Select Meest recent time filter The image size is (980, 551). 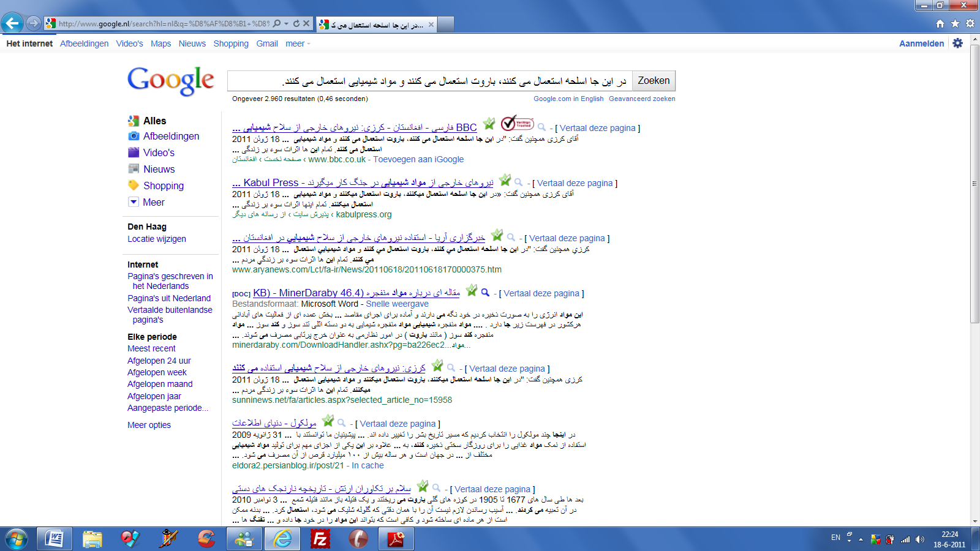coord(151,348)
